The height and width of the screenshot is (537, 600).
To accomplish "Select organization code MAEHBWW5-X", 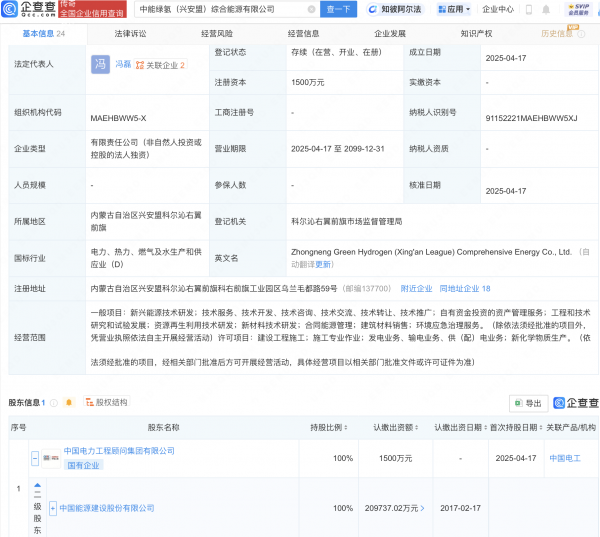I will [118, 118].
